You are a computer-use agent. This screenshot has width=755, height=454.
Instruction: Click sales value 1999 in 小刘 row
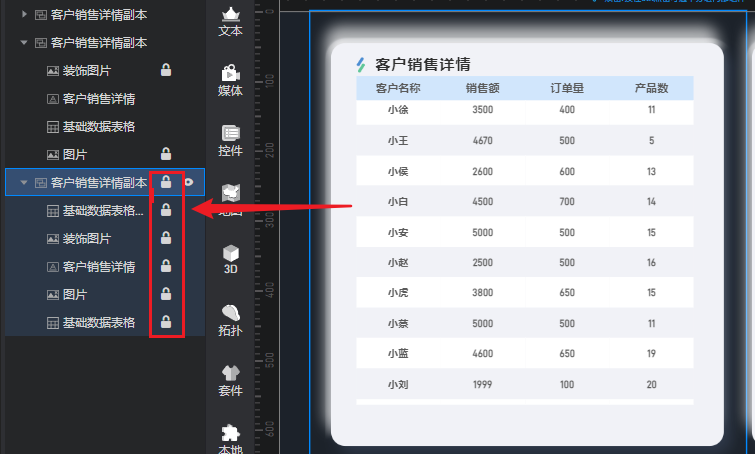click(482, 385)
